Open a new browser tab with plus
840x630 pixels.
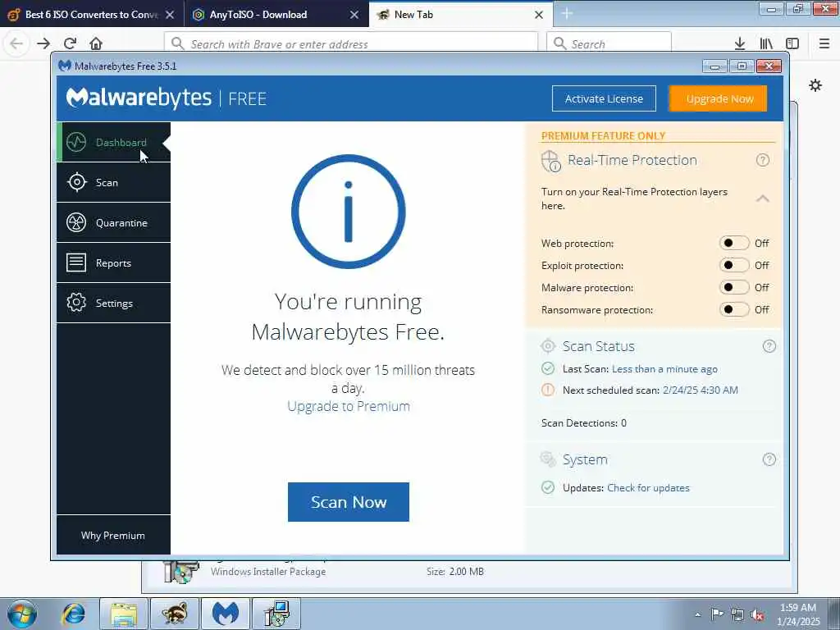[x=567, y=14]
